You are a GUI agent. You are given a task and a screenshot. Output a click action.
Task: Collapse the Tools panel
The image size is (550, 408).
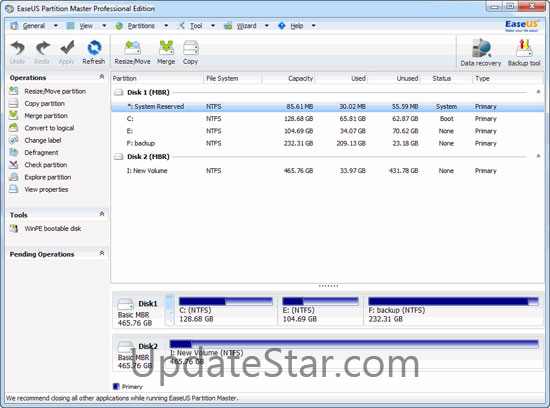coord(102,214)
